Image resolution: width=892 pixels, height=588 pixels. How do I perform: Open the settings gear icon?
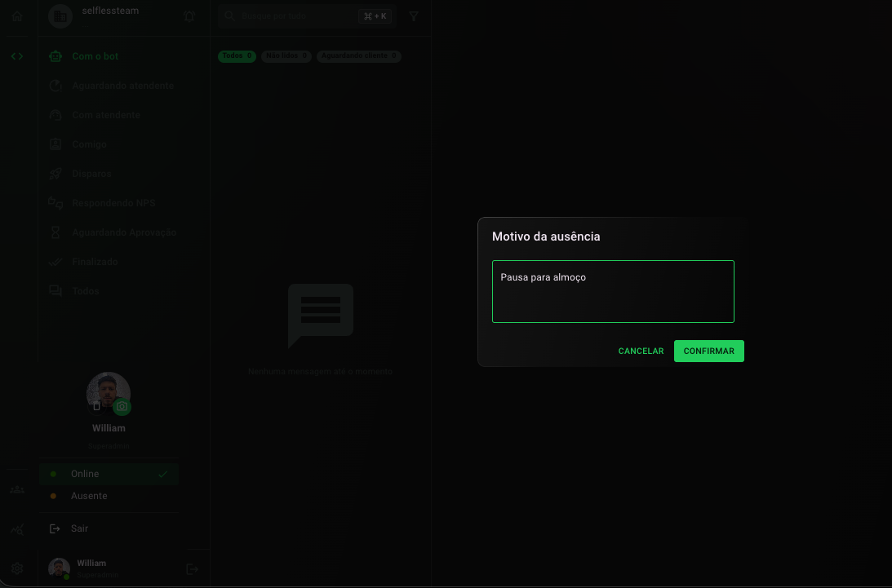tap(17, 568)
